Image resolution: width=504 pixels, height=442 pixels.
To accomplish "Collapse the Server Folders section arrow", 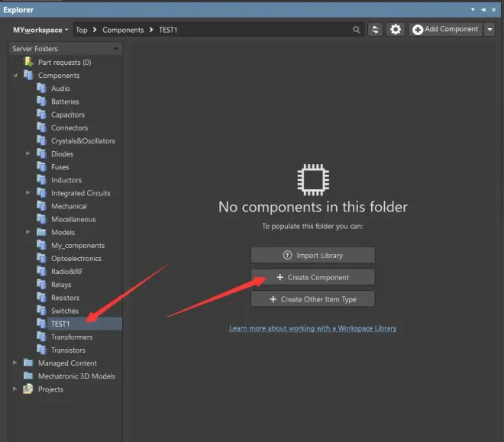I will pos(115,49).
